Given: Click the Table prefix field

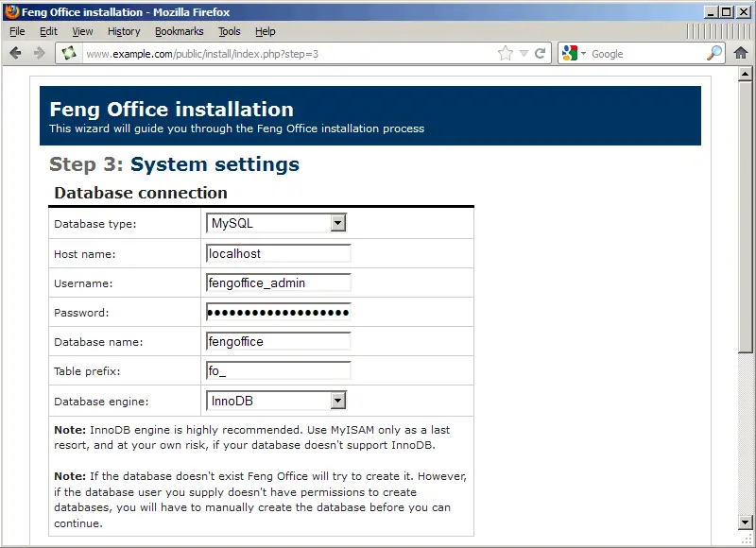Looking at the screenshot, I should 278,371.
